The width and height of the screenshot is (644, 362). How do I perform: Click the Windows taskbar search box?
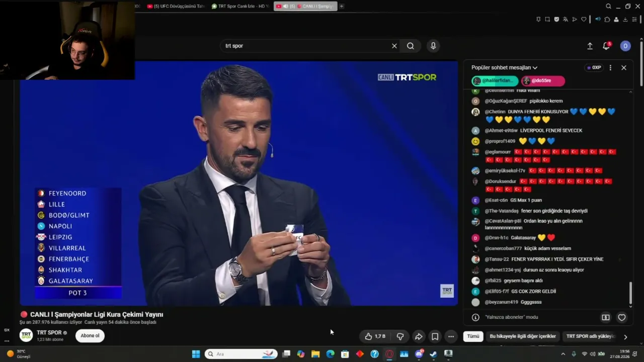click(241, 354)
